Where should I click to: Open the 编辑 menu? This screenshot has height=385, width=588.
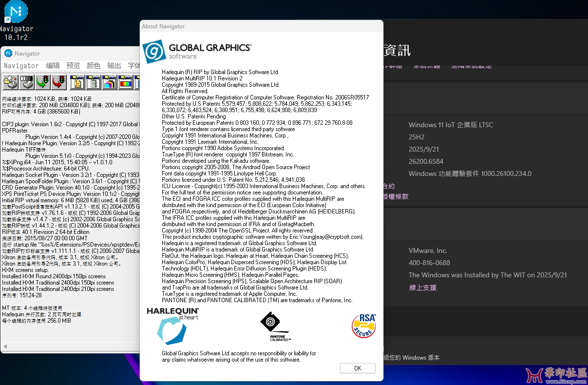53,66
